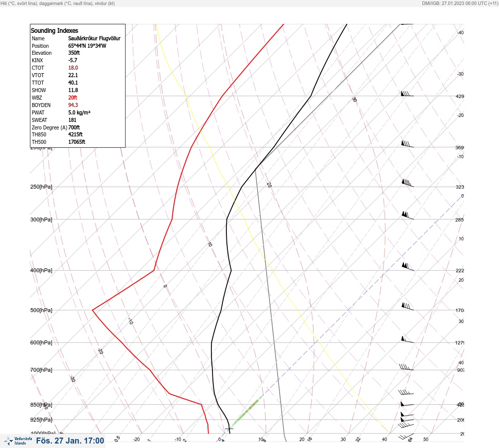499x448 pixels.
Task: Click the right-side height label 429
Action: click(460, 96)
